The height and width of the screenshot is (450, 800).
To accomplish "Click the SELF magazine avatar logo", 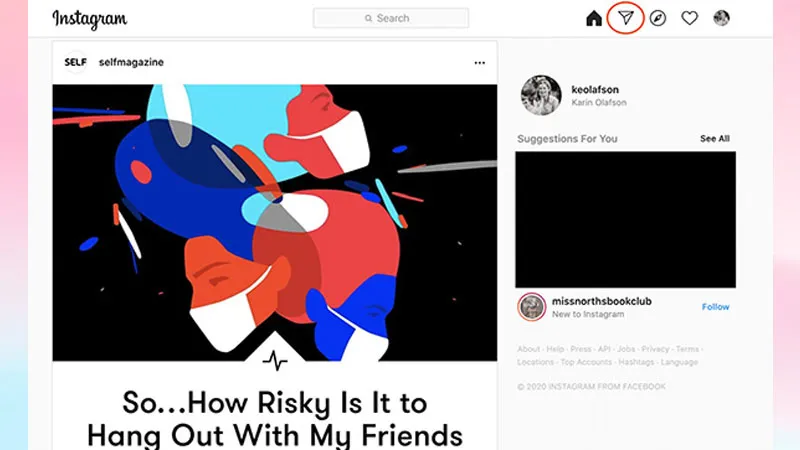I will click(76, 62).
